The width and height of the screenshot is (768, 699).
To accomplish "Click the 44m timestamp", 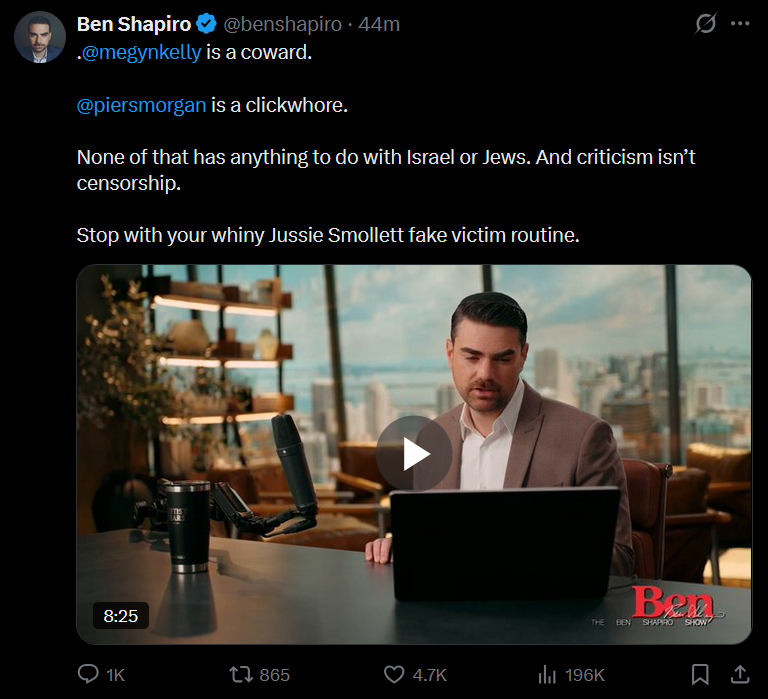I will coord(379,24).
